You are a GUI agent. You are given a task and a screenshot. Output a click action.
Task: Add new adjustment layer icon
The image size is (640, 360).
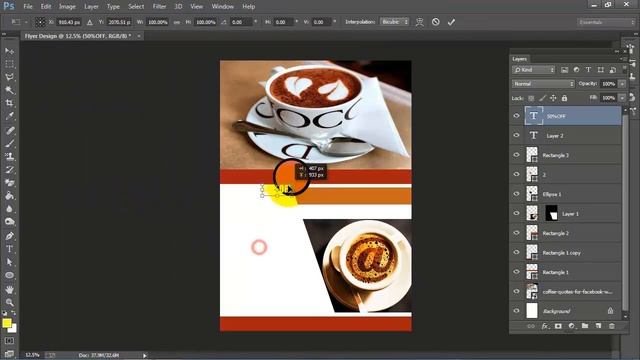pos(571,326)
